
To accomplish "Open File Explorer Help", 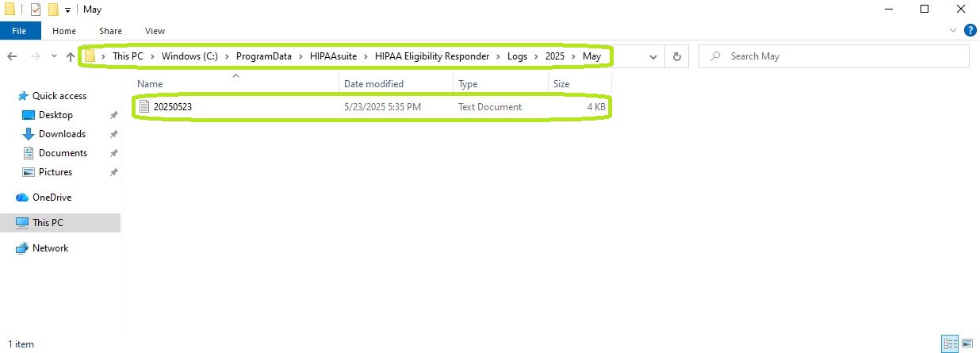I will (970, 30).
